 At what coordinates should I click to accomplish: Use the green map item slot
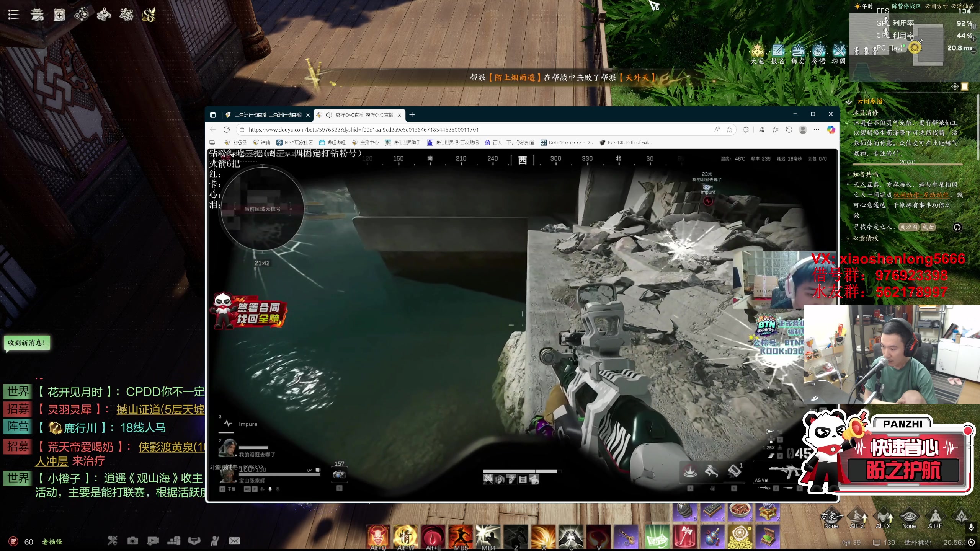(x=657, y=536)
